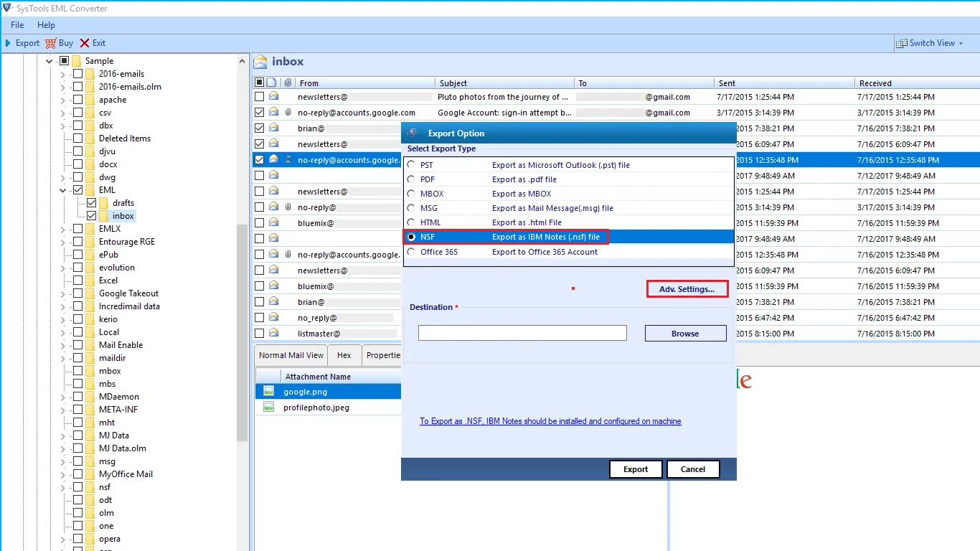Cancel the Export Option dialog
The height and width of the screenshot is (551, 980).
pyautogui.click(x=693, y=469)
